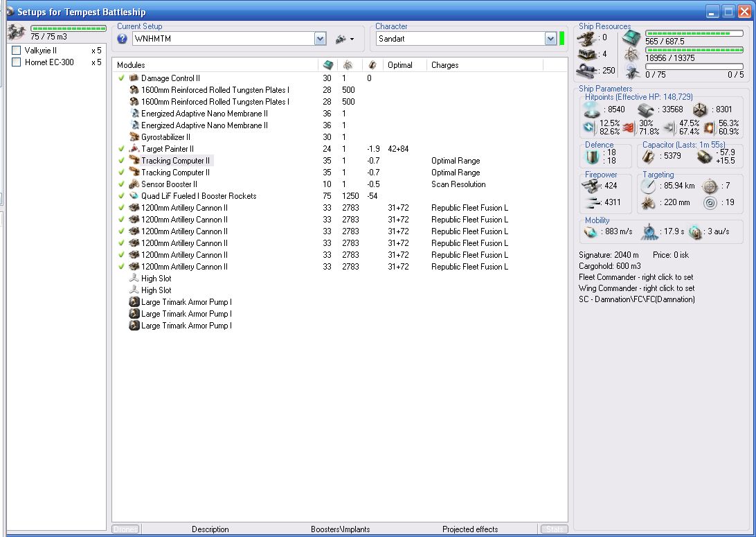
Task: Sort by the powergrid icon column header
Action: click(350, 65)
